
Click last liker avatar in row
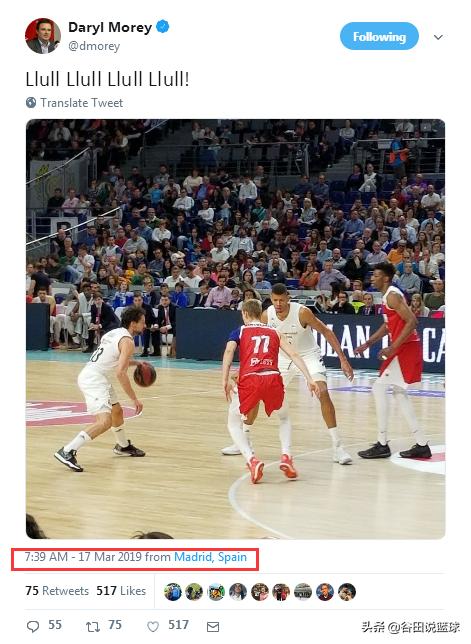click(x=347, y=592)
